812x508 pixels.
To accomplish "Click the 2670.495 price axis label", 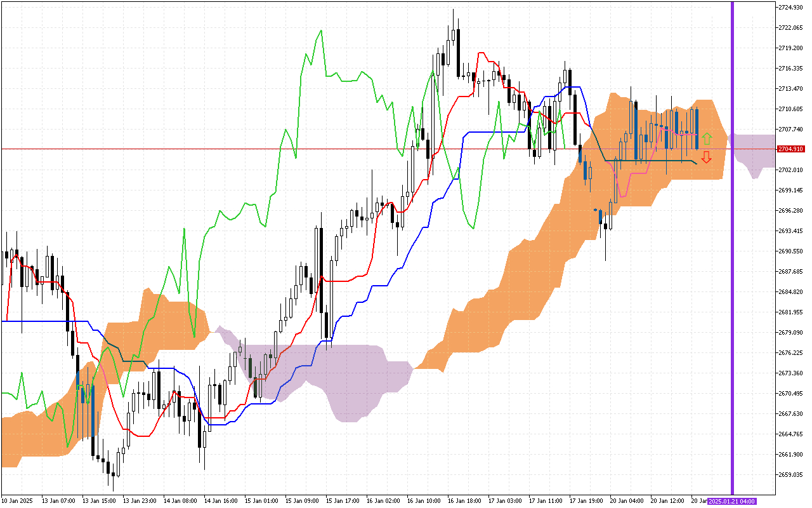I will [x=791, y=394].
